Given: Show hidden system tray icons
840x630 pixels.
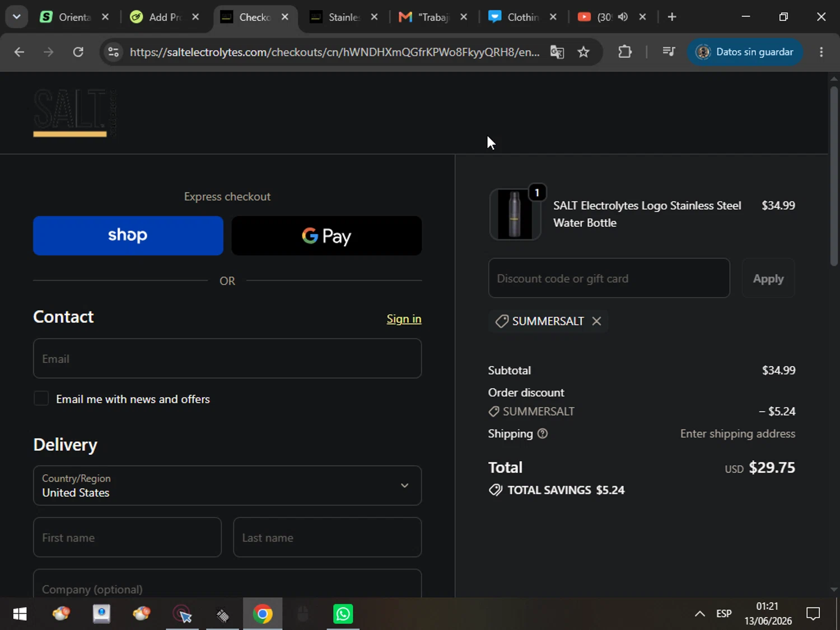Looking at the screenshot, I should [x=699, y=614].
